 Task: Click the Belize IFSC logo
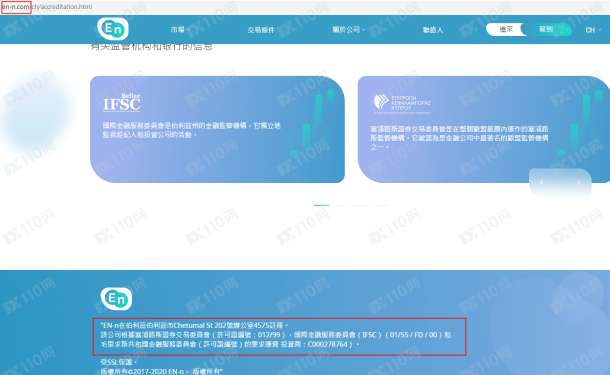click(121, 103)
